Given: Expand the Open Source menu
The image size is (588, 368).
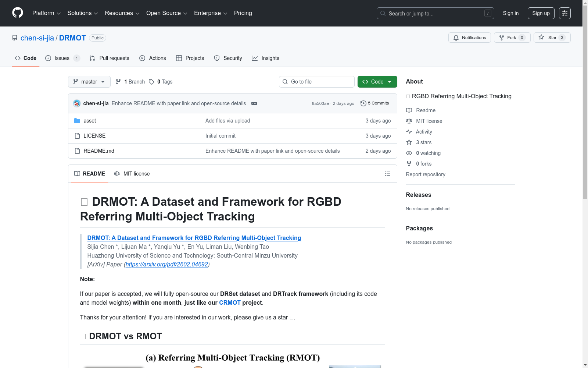Looking at the screenshot, I should (x=167, y=13).
